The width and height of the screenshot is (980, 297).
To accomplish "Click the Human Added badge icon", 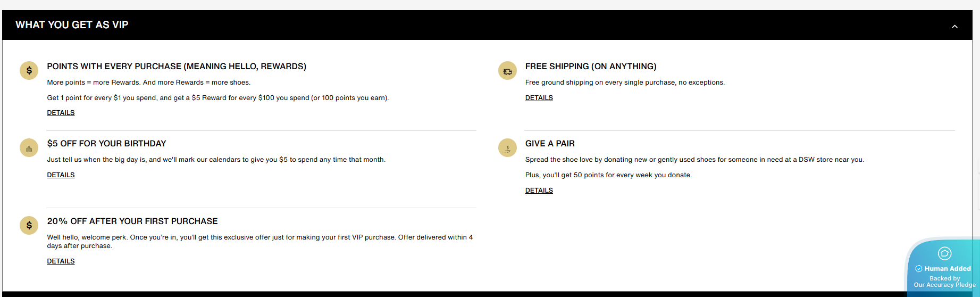I will 944,253.
